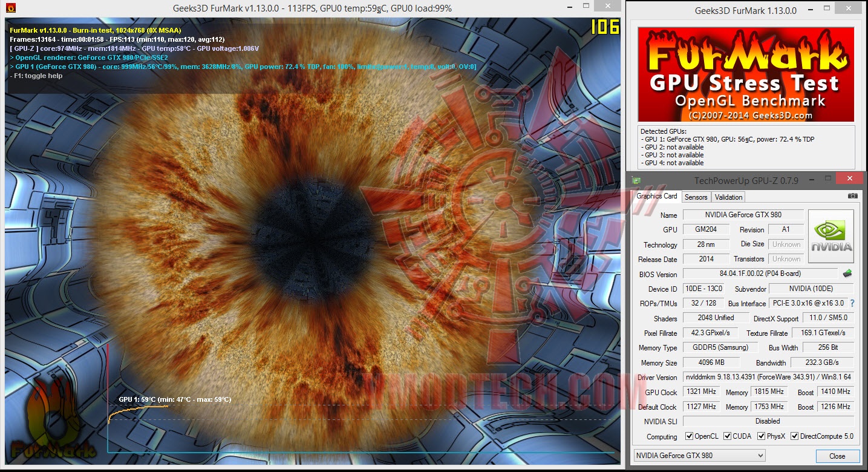Toggle DirectCompute 5.0 support

pos(794,436)
